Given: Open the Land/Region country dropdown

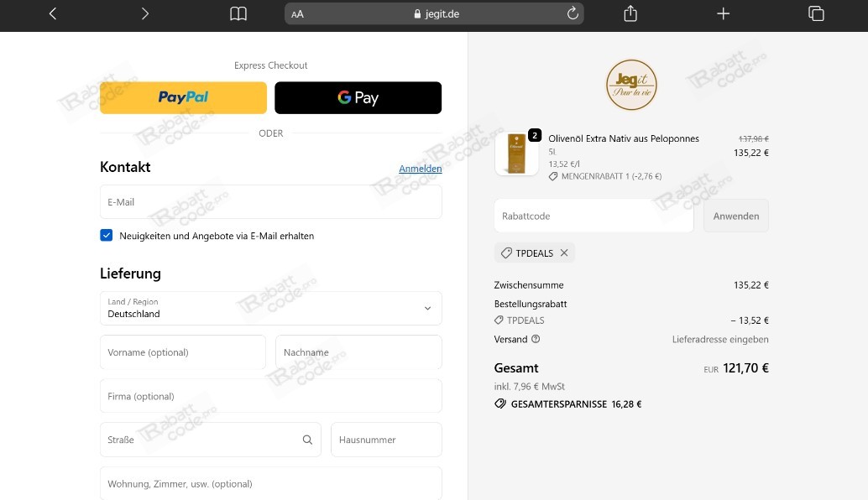Looking at the screenshot, I should tap(270, 308).
